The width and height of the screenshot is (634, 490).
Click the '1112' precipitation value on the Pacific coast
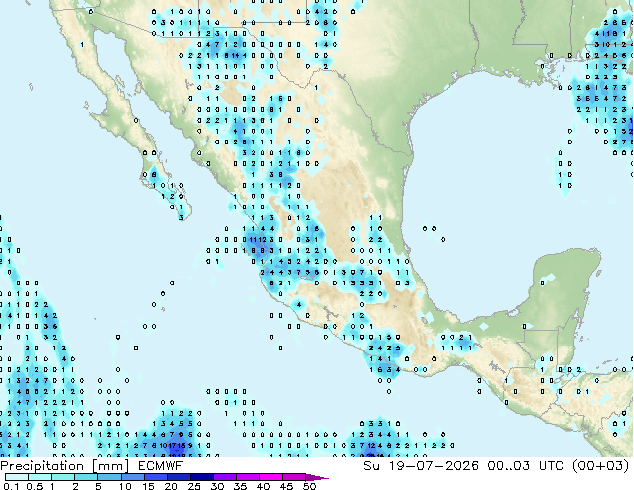click(x=258, y=240)
